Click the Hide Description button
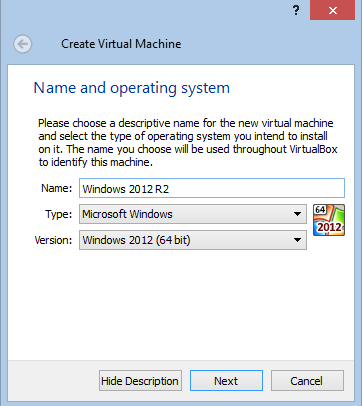The height and width of the screenshot is (406, 362). coord(140,381)
